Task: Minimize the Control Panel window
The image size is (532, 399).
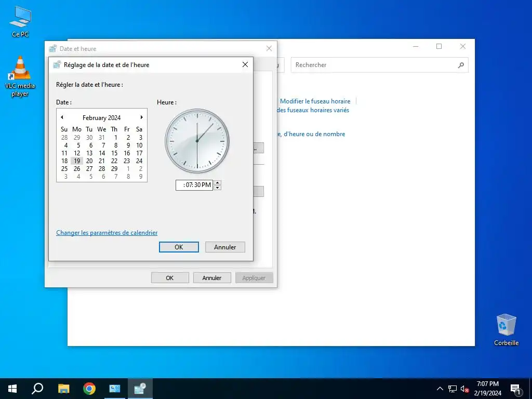Action: [x=416, y=46]
